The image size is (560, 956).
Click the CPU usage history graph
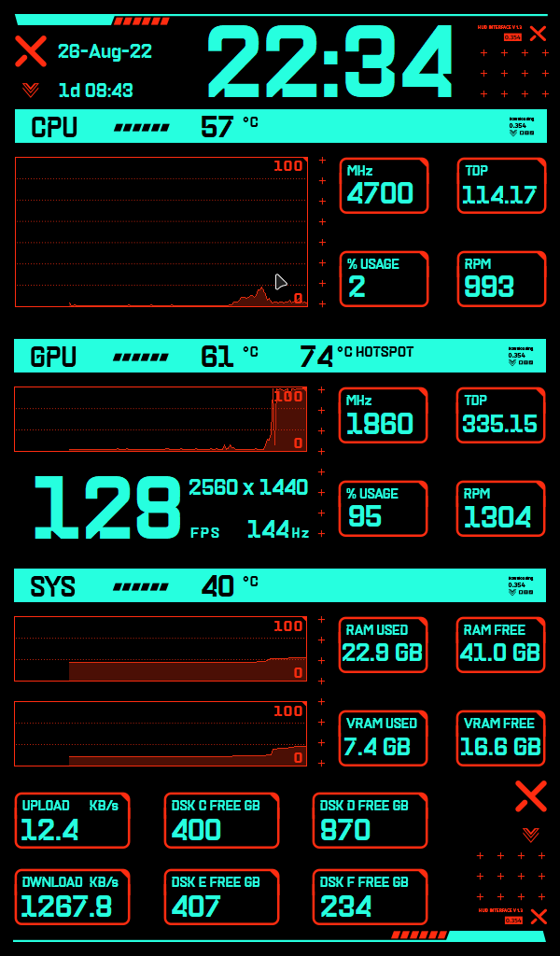click(161, 232)
